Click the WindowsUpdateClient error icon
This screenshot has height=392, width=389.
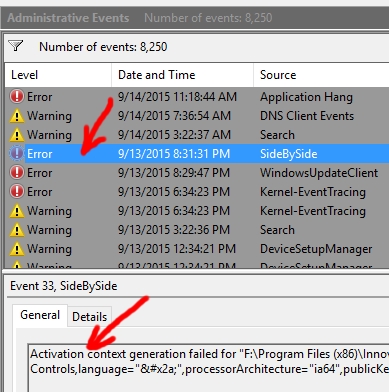click(17, 173)
